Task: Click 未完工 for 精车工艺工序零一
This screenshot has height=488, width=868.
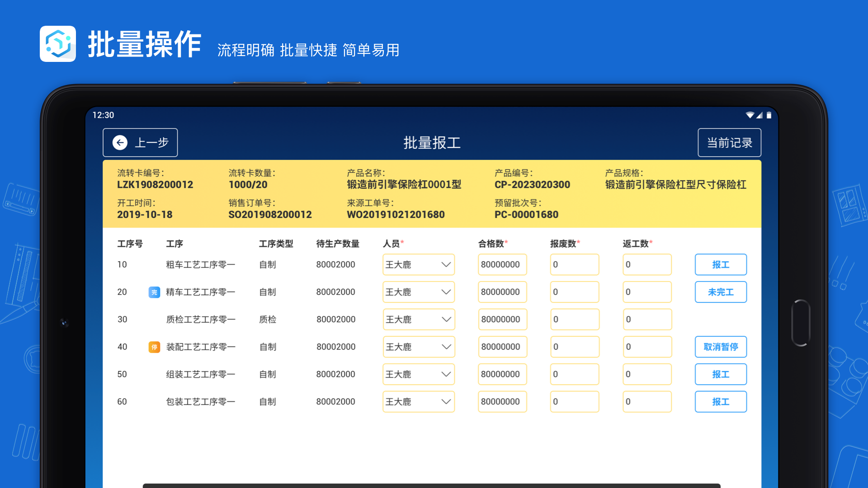Action: pyautogui.click(x=721, y=292)
